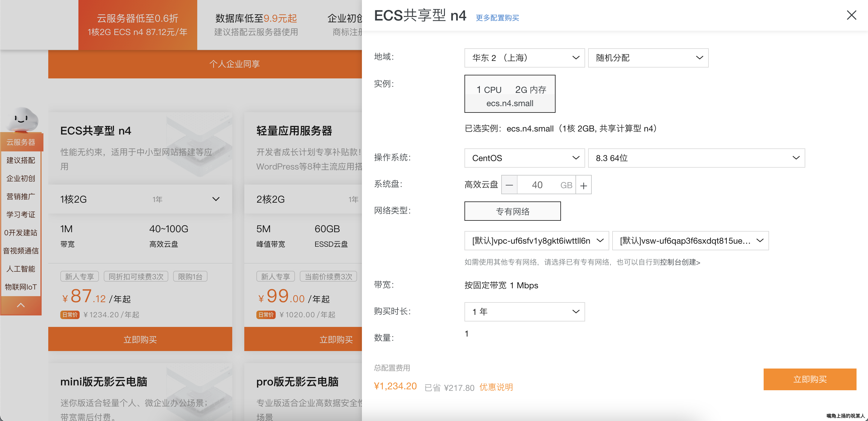Click 立即购买 on the 轻量应用服务器 card

tap(303, 339)
